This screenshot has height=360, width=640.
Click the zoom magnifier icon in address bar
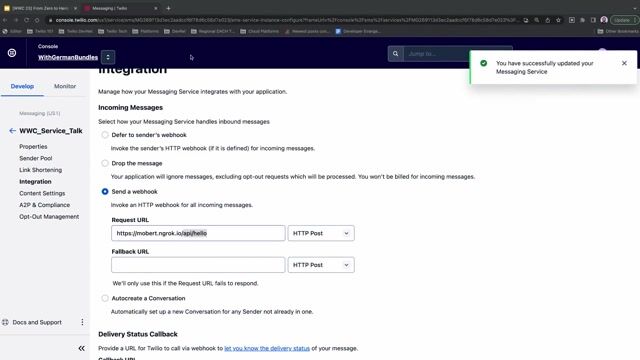tap(537, 20)
